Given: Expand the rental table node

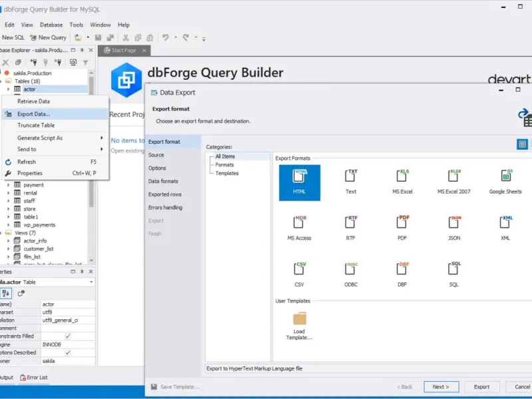Looking at the screenshot, I should (x=8, y=193).
